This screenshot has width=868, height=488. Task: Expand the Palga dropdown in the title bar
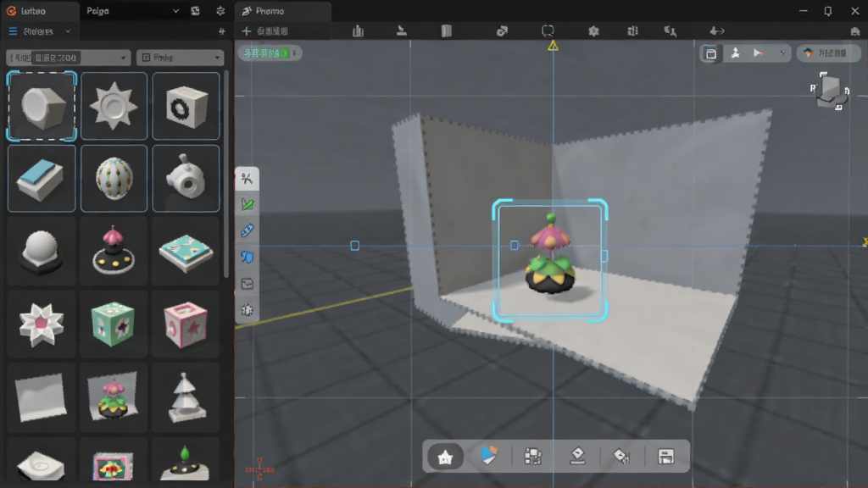[x=175, y=11]
